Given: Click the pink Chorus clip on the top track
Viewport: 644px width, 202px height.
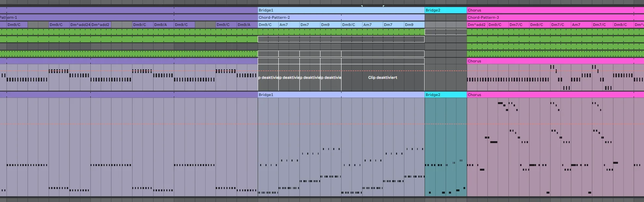Looking at the screenshot, I should tap(555, 10).
